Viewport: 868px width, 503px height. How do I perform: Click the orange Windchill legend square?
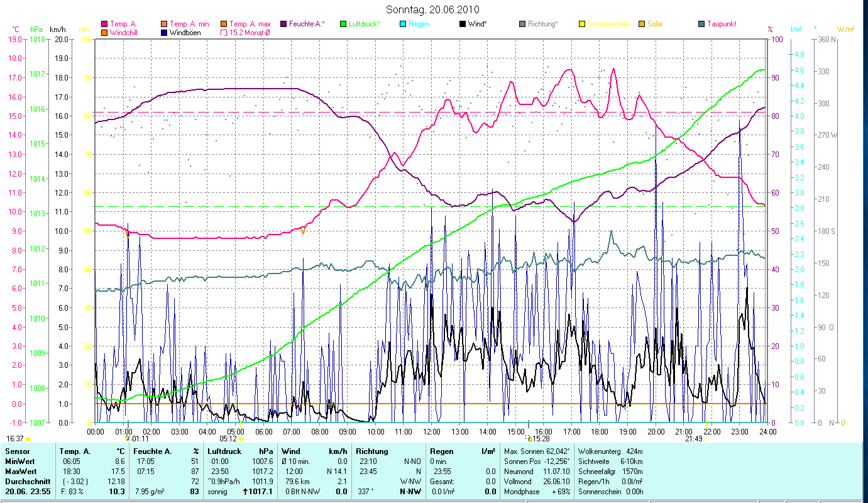tap(104, 33)
